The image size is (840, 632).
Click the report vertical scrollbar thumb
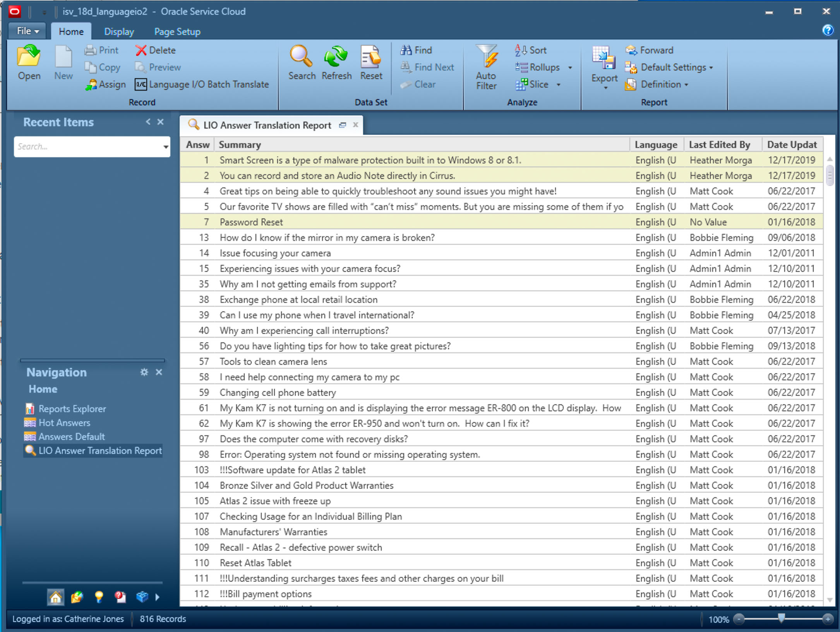coord(829,175)
